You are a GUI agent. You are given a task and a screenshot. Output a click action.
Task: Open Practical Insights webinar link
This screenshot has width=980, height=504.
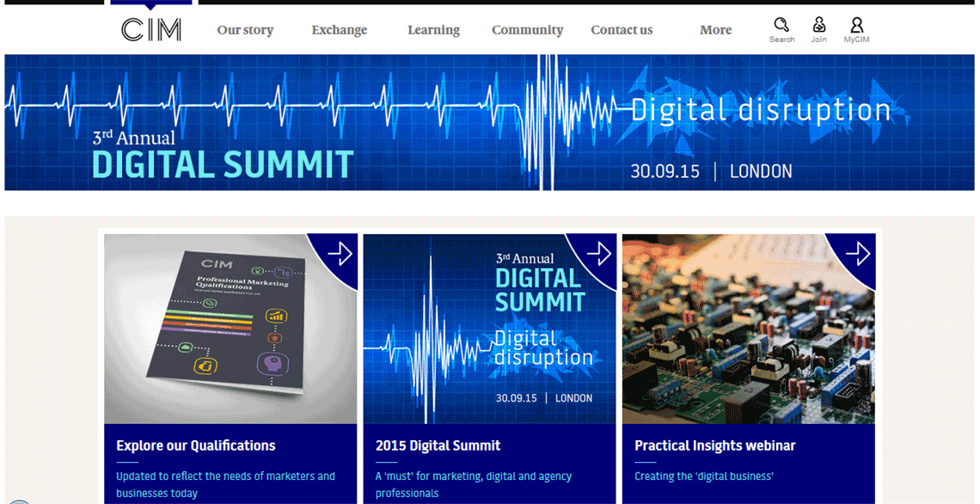pos(714,446)
